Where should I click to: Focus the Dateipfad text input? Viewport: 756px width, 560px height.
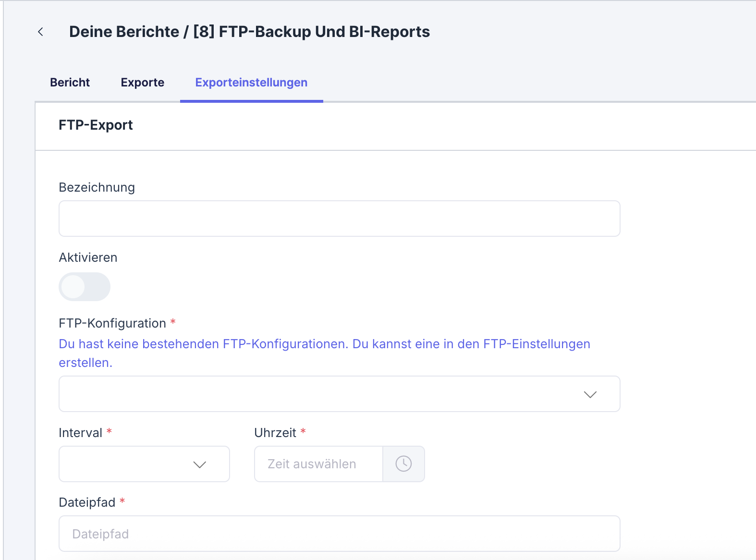point(339,534)
